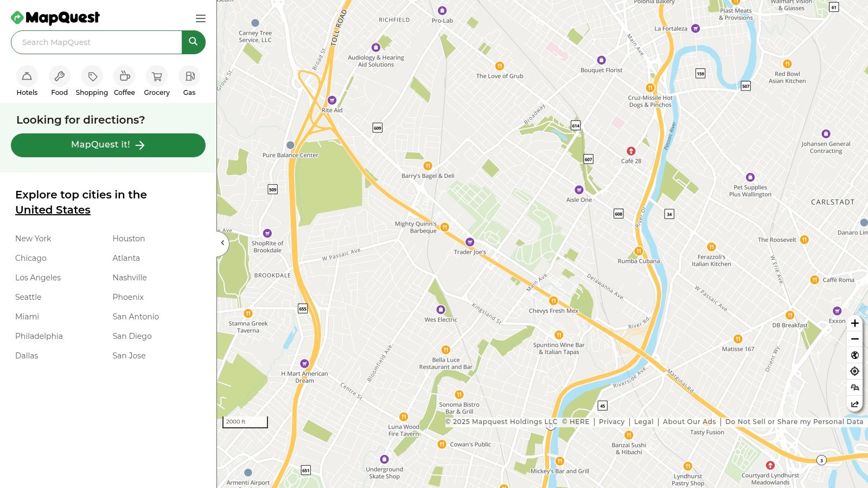868x488 pixels.
Task: Click Barry's Bagel & Deli pin
Action: tap(427, 166)
